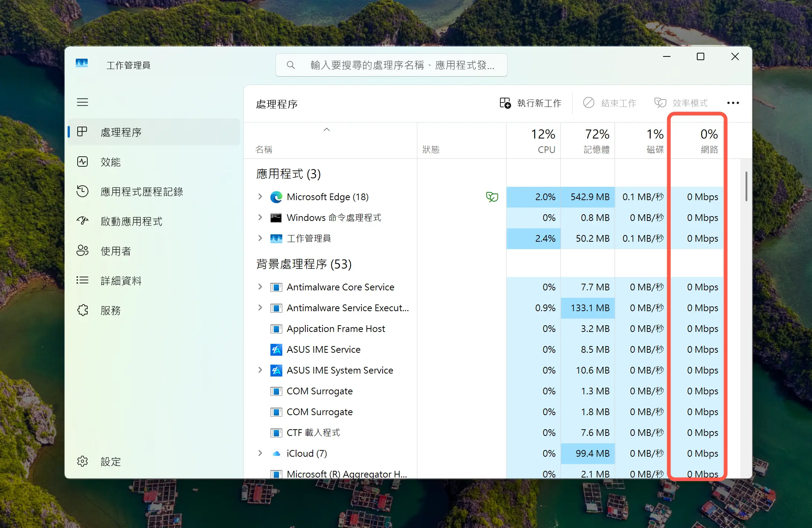Open the more options ellipsis menu
812x528 pixels.
pos(733,103)
